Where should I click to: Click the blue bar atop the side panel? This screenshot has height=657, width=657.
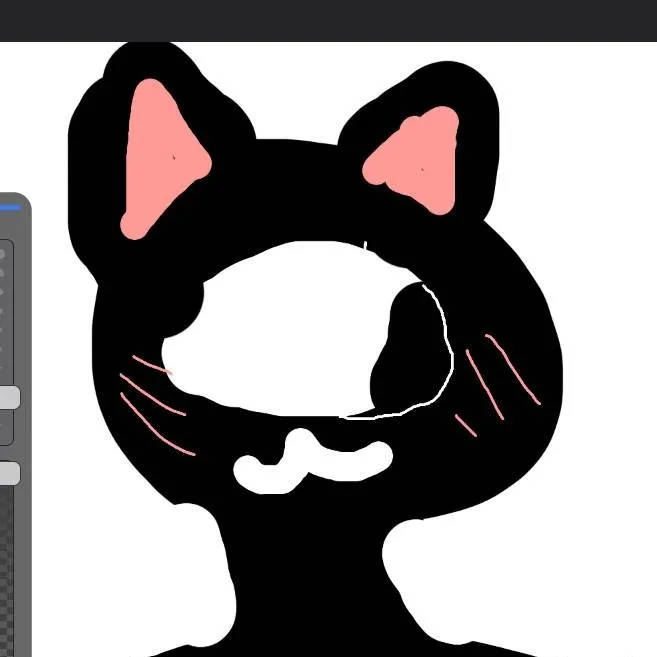pyautogui.click(x=10, y=207)
